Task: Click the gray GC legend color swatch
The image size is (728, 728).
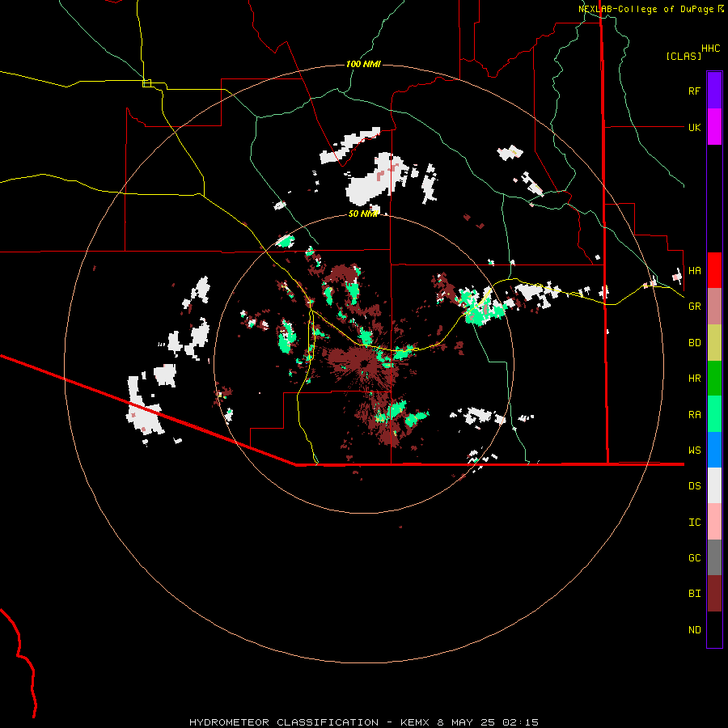Action: tap(714, 557)
